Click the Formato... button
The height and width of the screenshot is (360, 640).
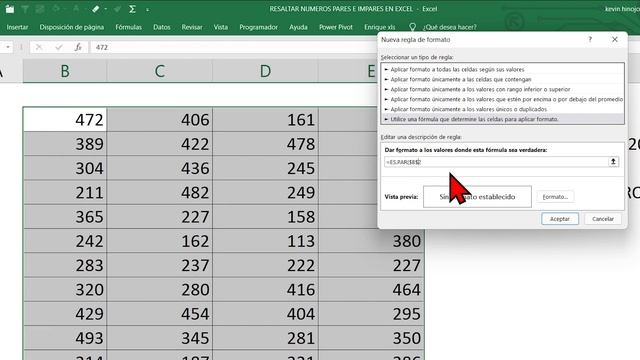(x=555, y=197)
